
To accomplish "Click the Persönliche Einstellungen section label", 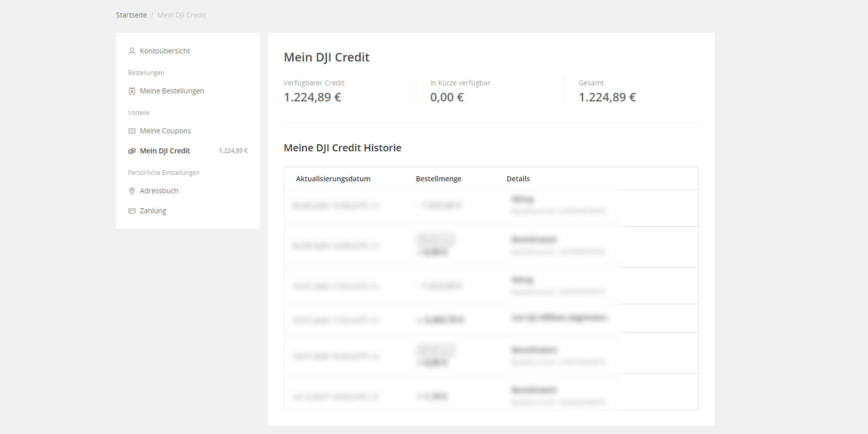I will 163,173.
